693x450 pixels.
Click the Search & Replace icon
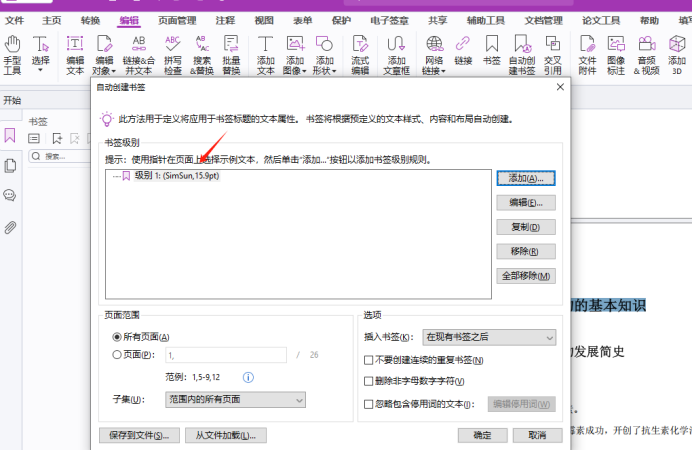click(201, 54)
